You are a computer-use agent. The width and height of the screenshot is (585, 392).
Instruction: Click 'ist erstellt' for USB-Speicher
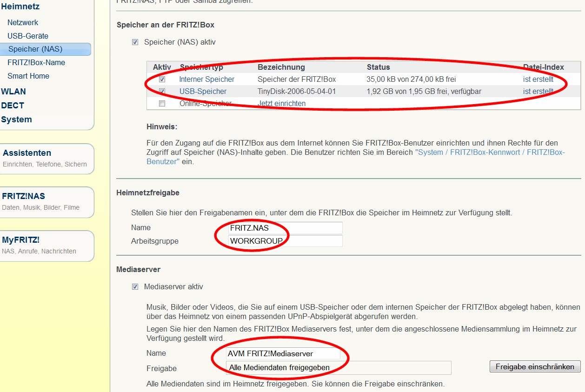click(x=538, y=92)
